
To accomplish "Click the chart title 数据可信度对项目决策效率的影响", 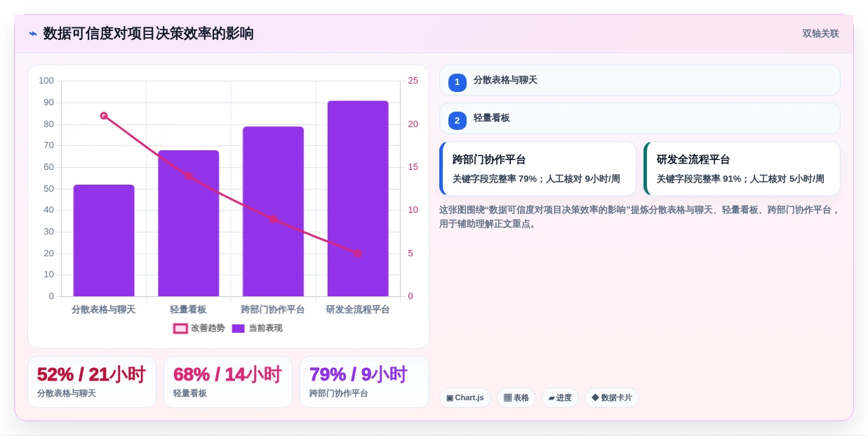I will coord(149,34).
